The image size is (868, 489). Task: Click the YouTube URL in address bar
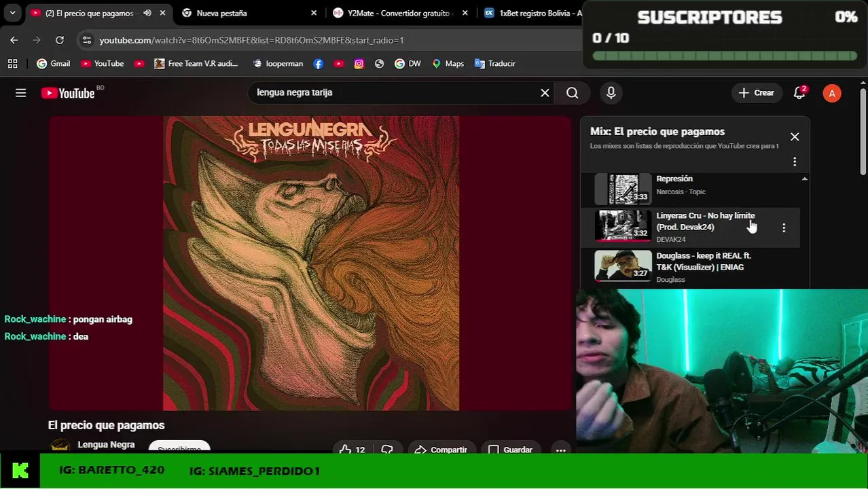click(x=251, y=40)
